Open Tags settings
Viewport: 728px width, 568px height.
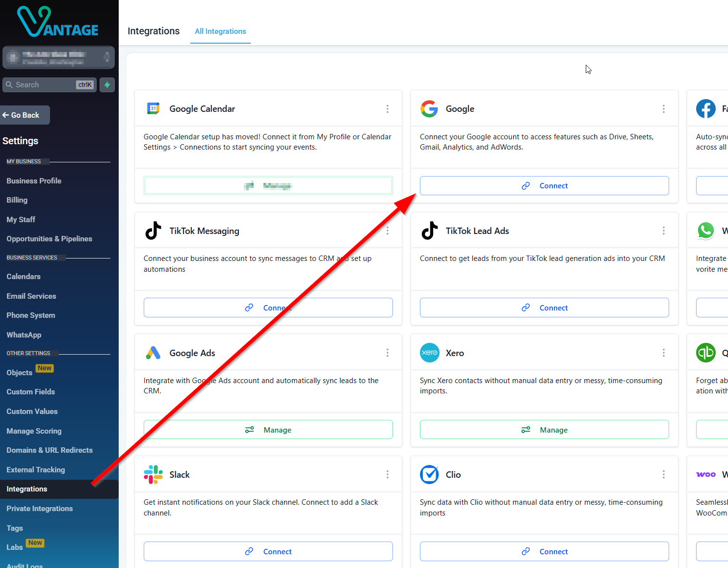coord(15,528)
